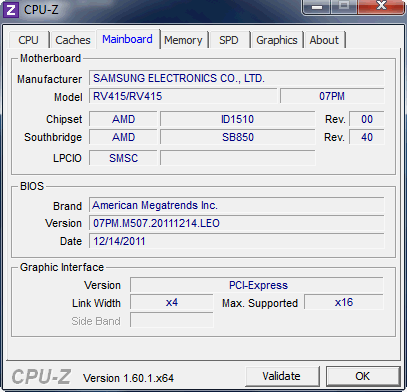Select the Southbridge SB850 field
This screenshot has width=407, height=392.
click(x=238, y=137)
